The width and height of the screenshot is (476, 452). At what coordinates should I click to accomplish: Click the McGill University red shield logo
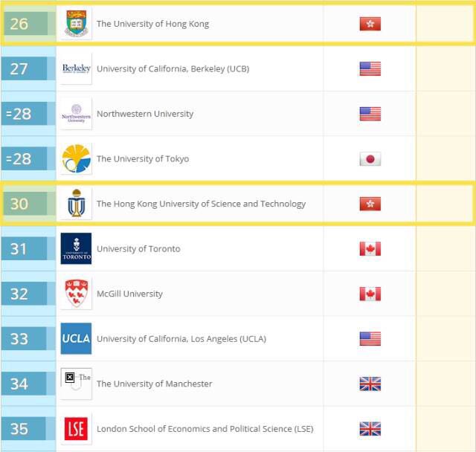[x=76, y=294]
